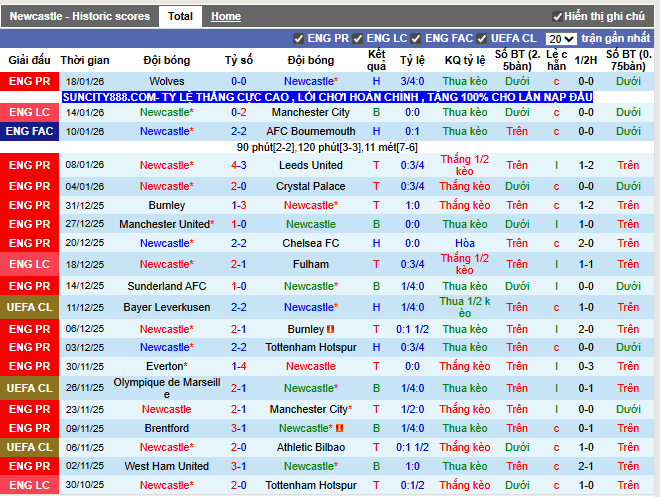Click the Thời gian column header

coord(85,60)
